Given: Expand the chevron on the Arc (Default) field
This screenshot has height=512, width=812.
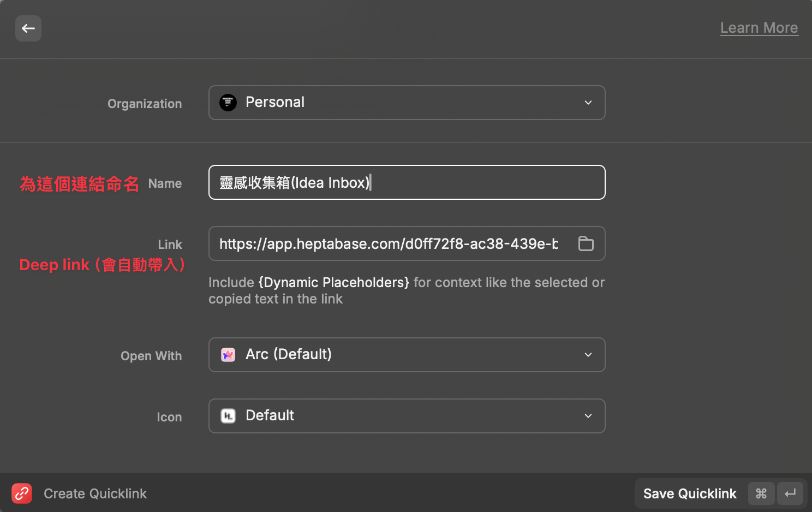Looking at the screenshot, I should click(588, 354).
